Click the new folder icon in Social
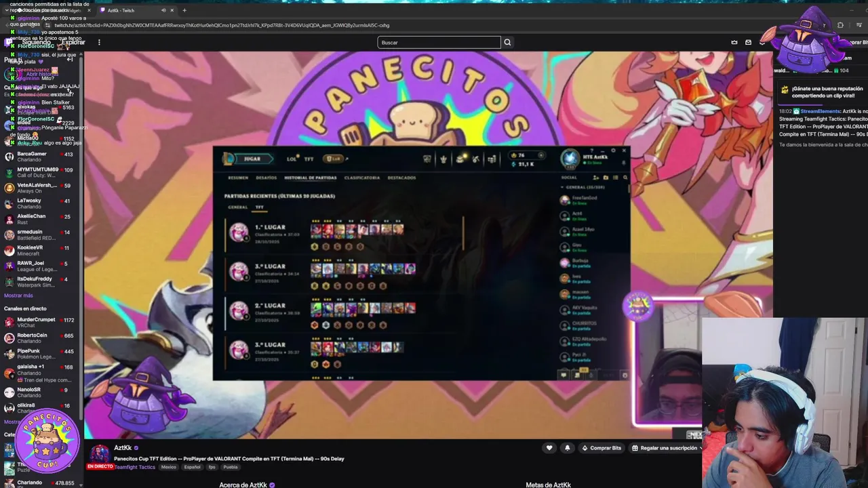 click(606, 178)
